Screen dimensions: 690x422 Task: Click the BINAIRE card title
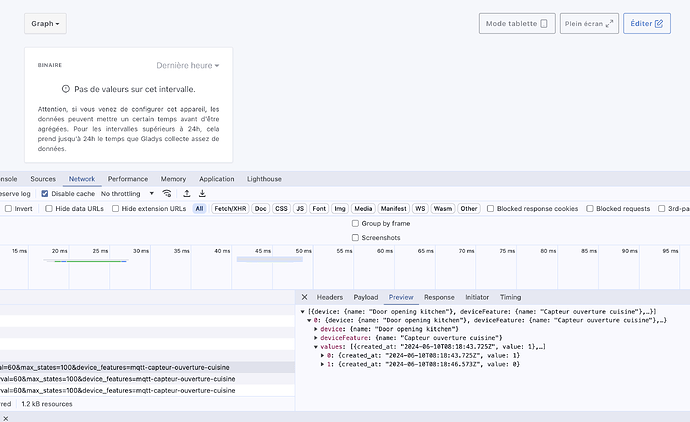[50, 65]
